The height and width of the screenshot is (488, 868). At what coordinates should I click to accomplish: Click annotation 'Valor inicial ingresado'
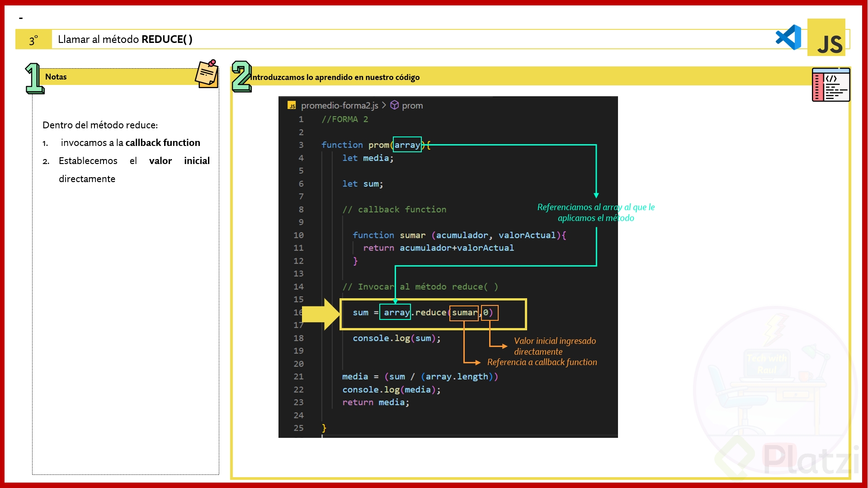point(555,341)
